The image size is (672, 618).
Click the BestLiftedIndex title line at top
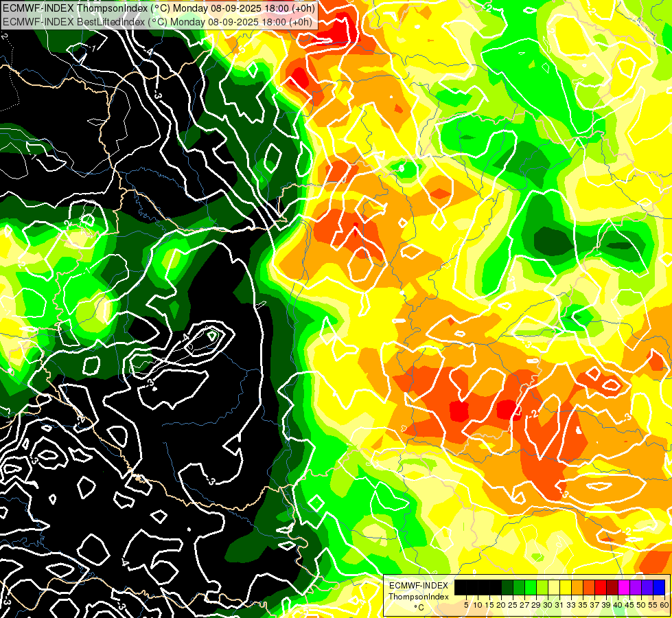tap(157, 21)
